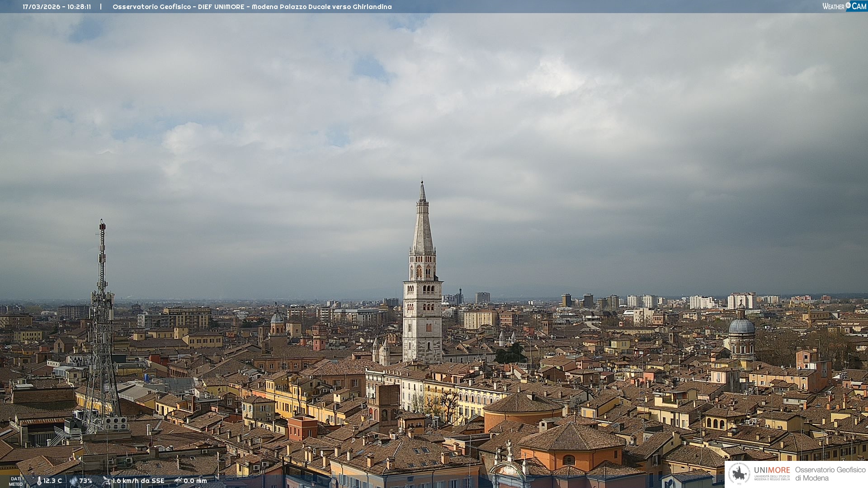This screenshot has width=868, height=488.
Task: Click the UNIMORE wordmark text
Action: click(772, 470)
